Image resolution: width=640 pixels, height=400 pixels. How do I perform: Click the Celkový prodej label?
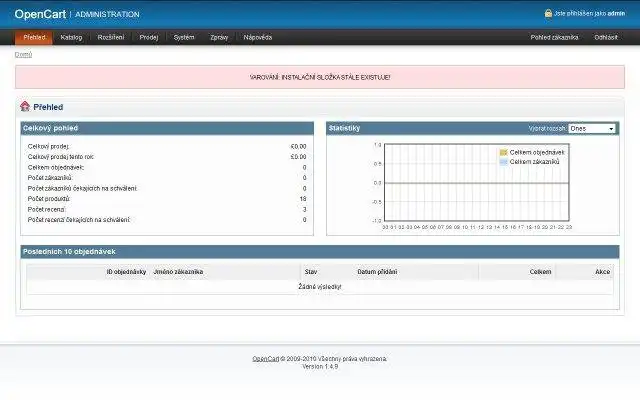point(49,146)
